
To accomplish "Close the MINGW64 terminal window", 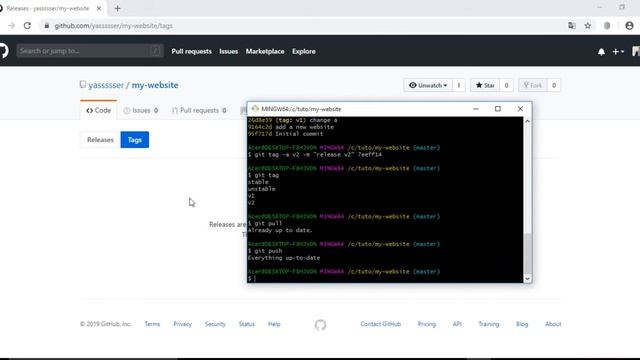I will [x=520, y=109].
